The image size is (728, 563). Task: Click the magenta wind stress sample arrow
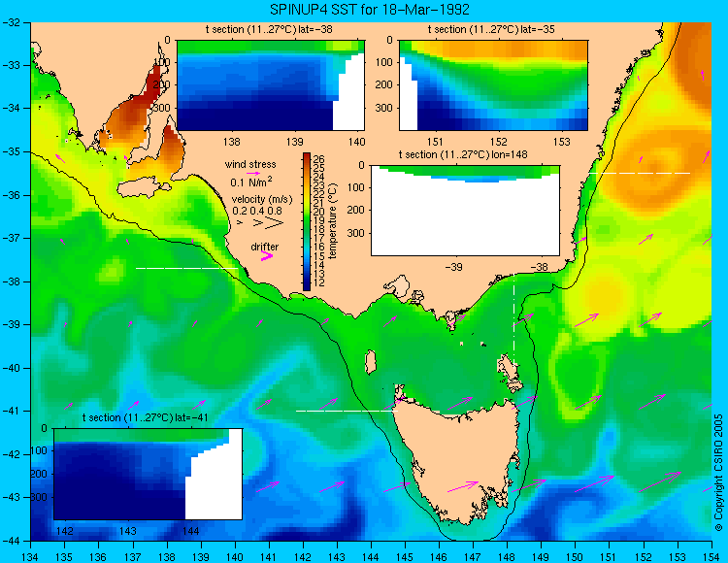(253, 173)
